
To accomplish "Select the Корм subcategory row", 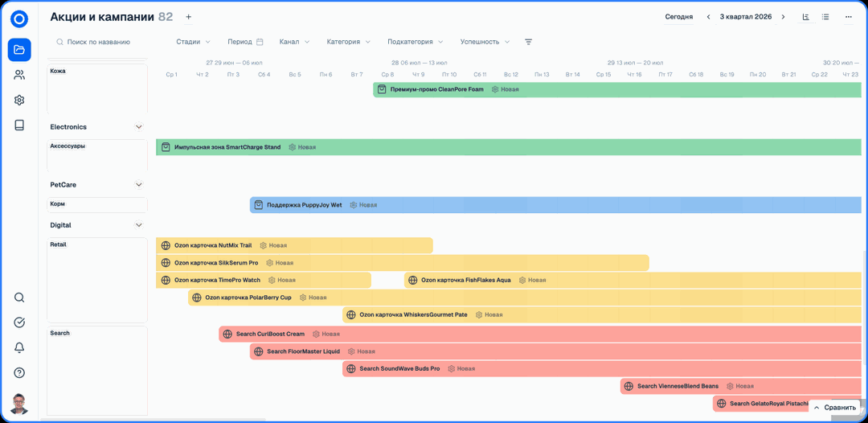I will click(x=97, y=205).
